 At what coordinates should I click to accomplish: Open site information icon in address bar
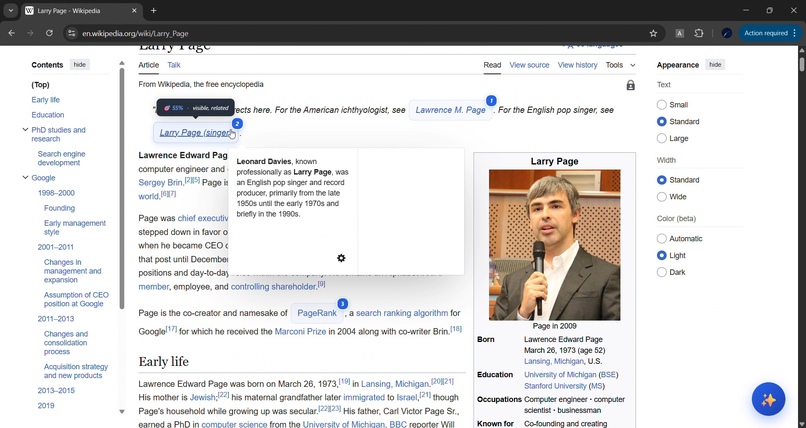coord(71,33)
